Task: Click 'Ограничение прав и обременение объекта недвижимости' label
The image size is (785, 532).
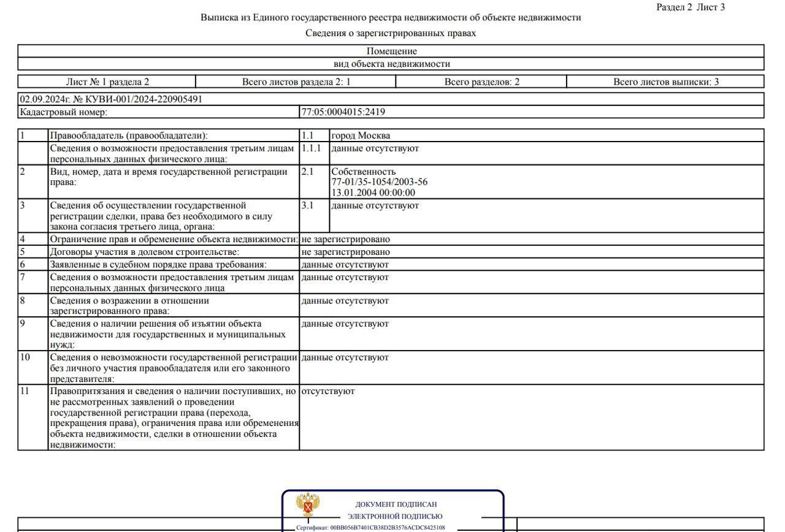Action: 174,239
